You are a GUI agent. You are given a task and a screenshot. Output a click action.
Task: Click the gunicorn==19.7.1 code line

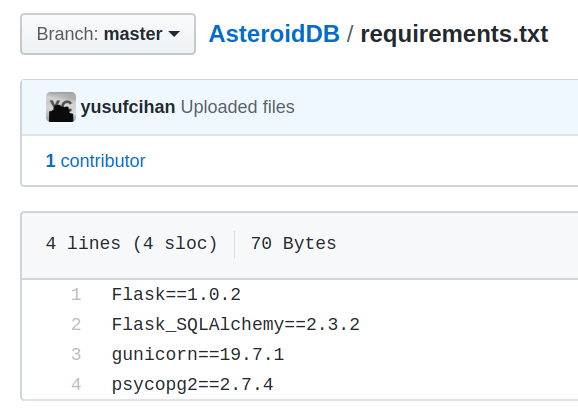[198, 355]
